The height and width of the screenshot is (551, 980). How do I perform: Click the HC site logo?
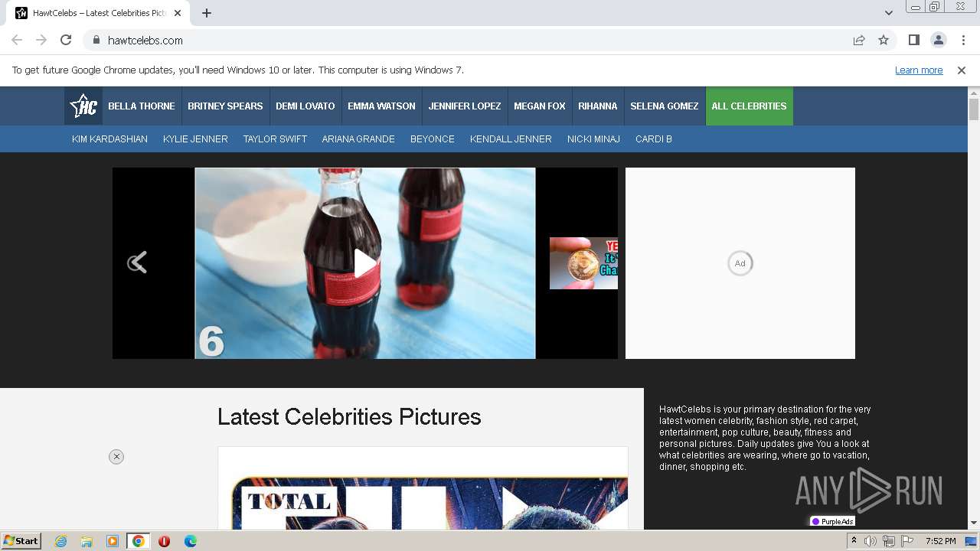[83, 106]
